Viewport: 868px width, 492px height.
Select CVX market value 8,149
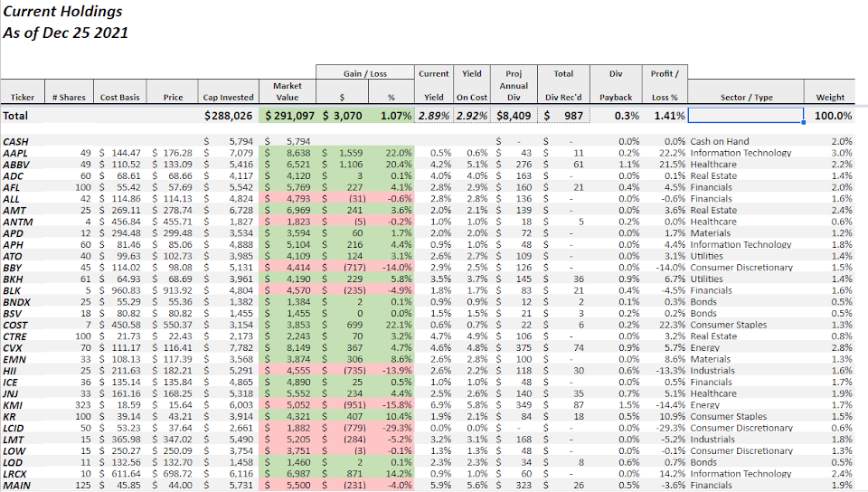[x=298, y=348]
